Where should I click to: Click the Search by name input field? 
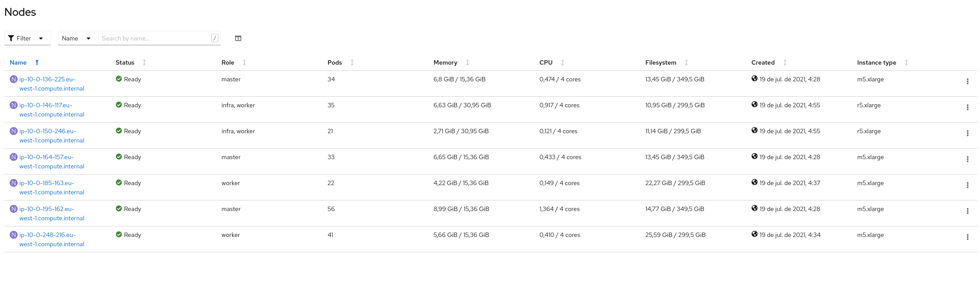coord(155,38)
